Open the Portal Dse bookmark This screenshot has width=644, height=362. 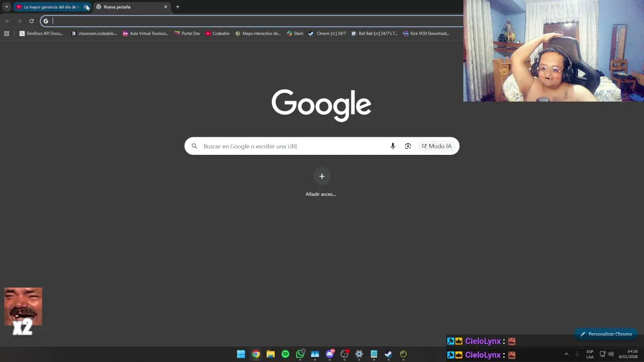click(x=187, y=34)
